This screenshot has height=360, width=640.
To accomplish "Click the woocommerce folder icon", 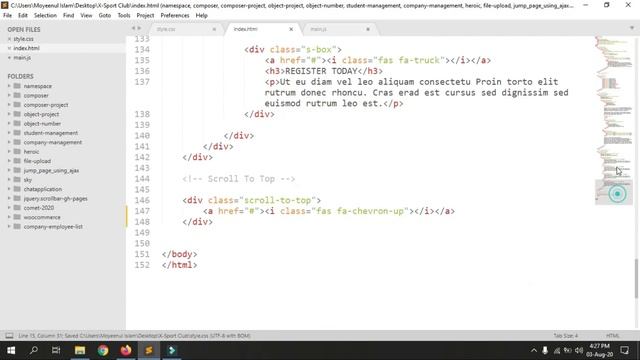I will coord(17,217).
